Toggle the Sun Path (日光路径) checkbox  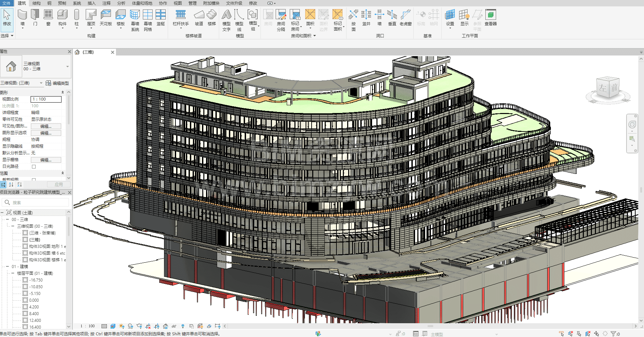click(34, 166)
